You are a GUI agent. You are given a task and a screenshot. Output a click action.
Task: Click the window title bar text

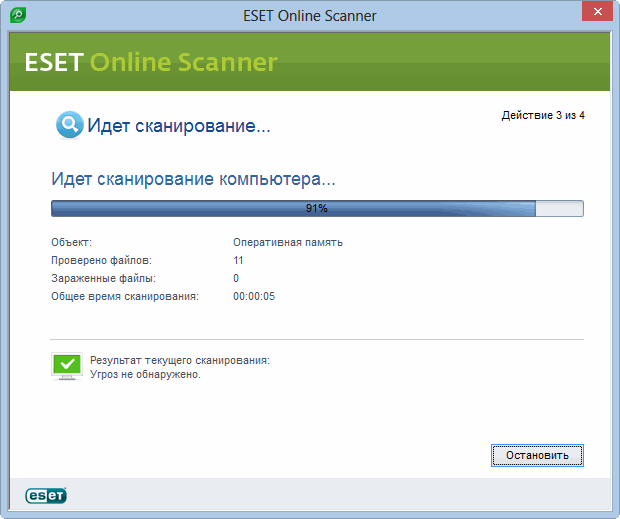point(310,16)
